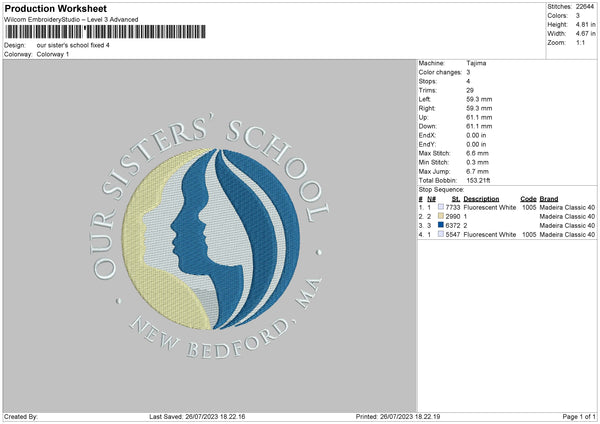Select design name 'our sister's school fixed 4'
This screenshot has height=424, width=600.
click(73, 45)
